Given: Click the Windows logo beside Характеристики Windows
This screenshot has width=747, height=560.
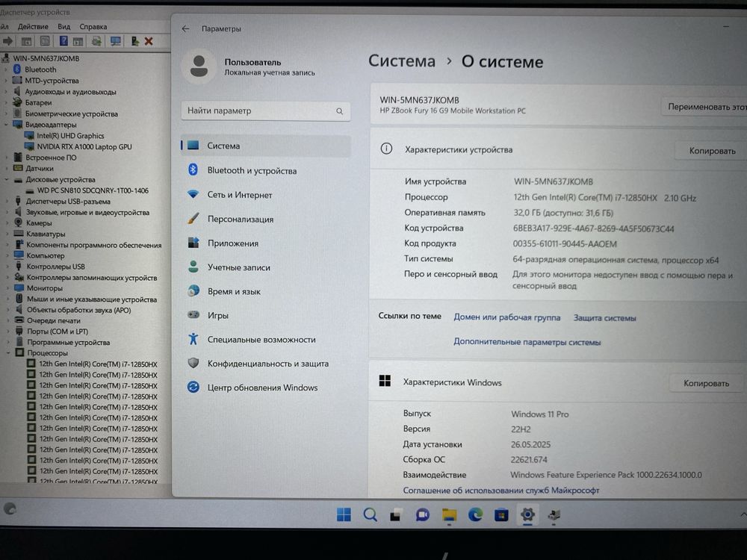Looking at the screenshot, I should pos(385,381).
